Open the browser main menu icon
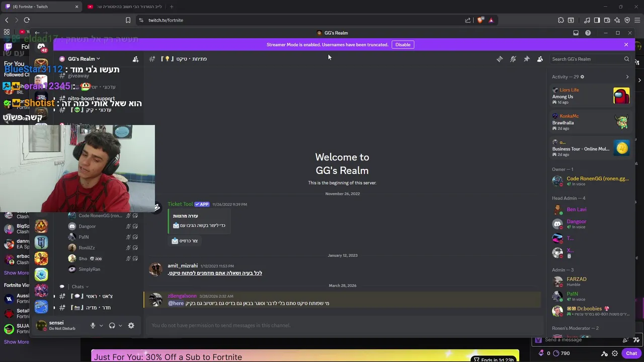The image size is (644, 362). tap(637, 20)
